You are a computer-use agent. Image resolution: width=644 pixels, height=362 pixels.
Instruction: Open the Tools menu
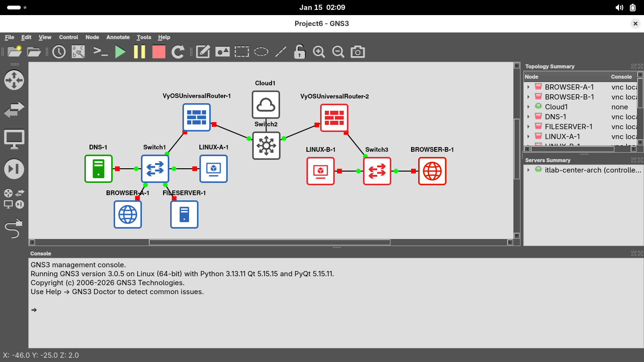tap(144, 37)
